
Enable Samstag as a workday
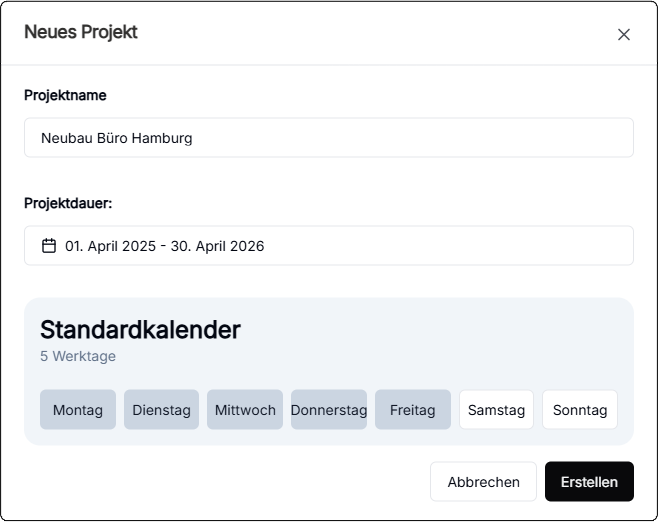[x=496, y=410]
